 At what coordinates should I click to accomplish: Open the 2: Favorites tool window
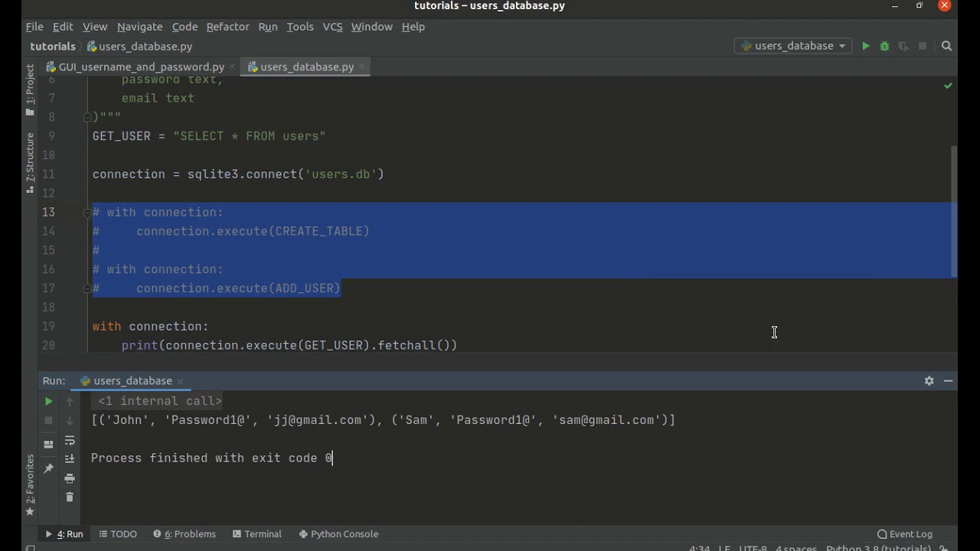tap(30, 485)
